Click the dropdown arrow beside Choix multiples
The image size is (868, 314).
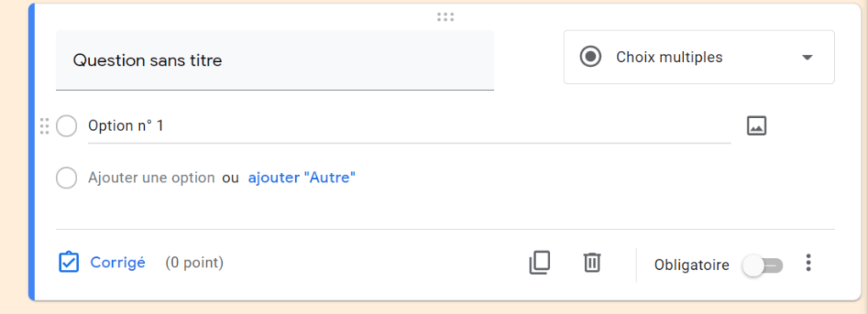(807, 57)
